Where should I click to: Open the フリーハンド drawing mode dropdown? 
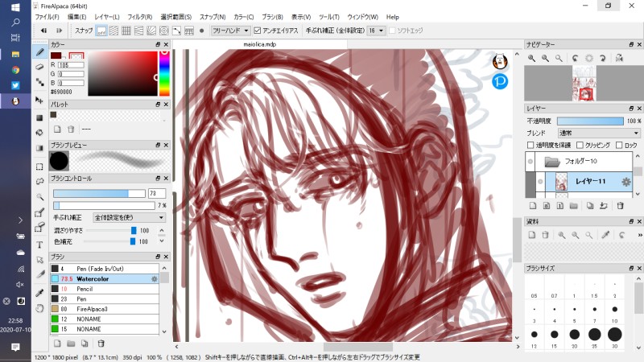point(230,31)
